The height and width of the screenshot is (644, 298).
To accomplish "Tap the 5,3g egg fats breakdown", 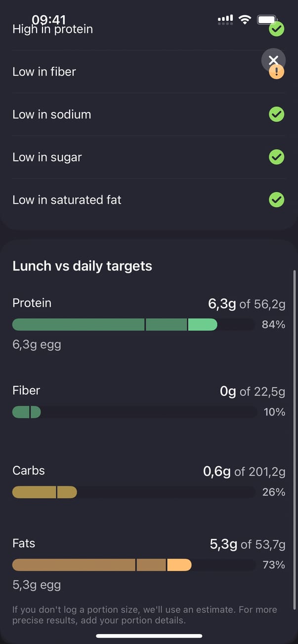I will click(37, 585).
